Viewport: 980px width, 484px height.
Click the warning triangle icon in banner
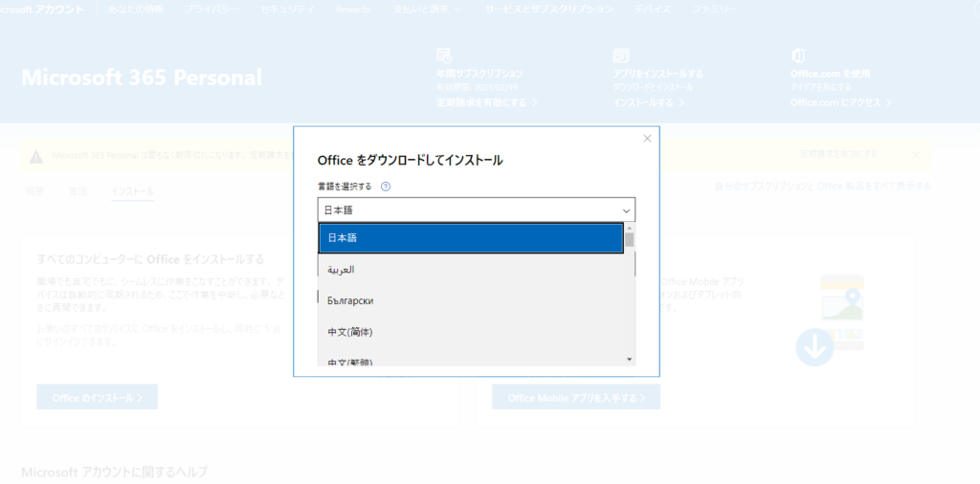click(36, 156)
